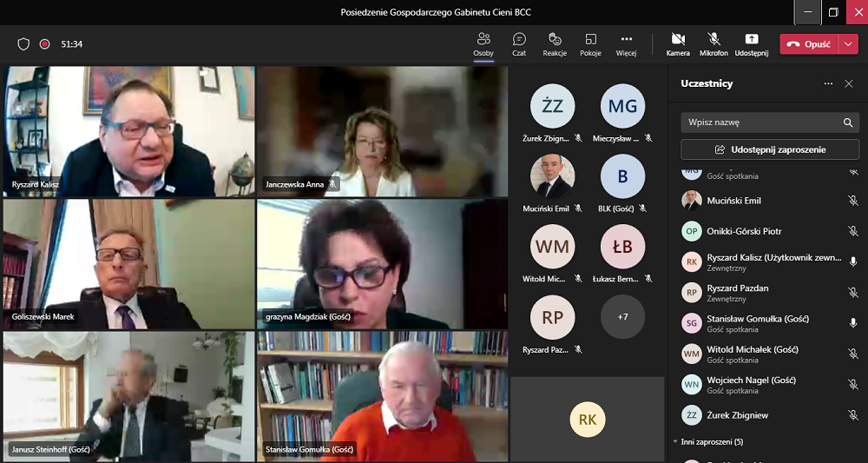This screenshot has width=868, height=463.
Task: Click the search magnifier icon
Action: click(x=848, y=122)
